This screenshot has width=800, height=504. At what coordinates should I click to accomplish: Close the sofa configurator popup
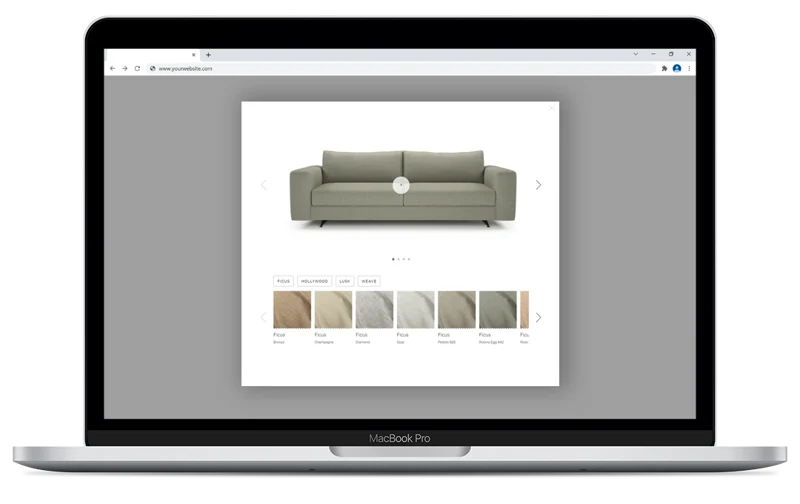552,108
